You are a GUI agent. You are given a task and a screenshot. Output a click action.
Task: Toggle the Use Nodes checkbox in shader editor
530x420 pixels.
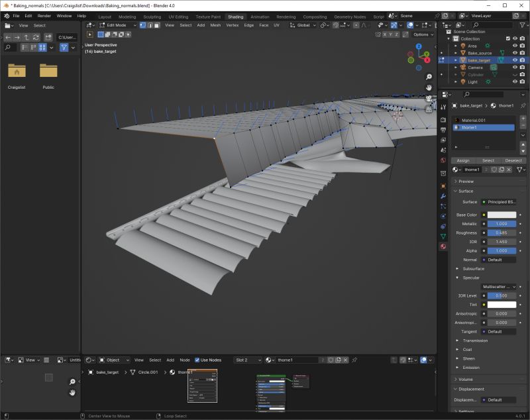tap(197, 360)
